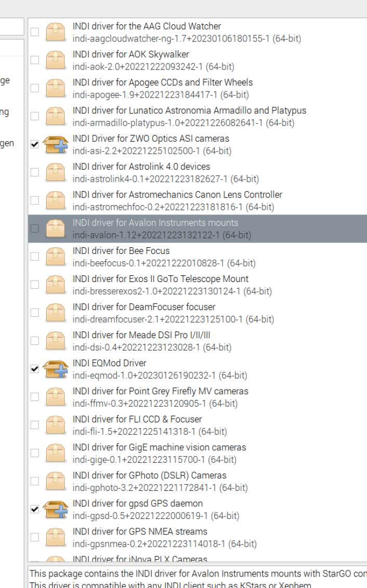Select 'INDI driver for Astromechanics Canon Lens Controller'
Viewport: 367px width, 588px height.
(x=177, y=195)
